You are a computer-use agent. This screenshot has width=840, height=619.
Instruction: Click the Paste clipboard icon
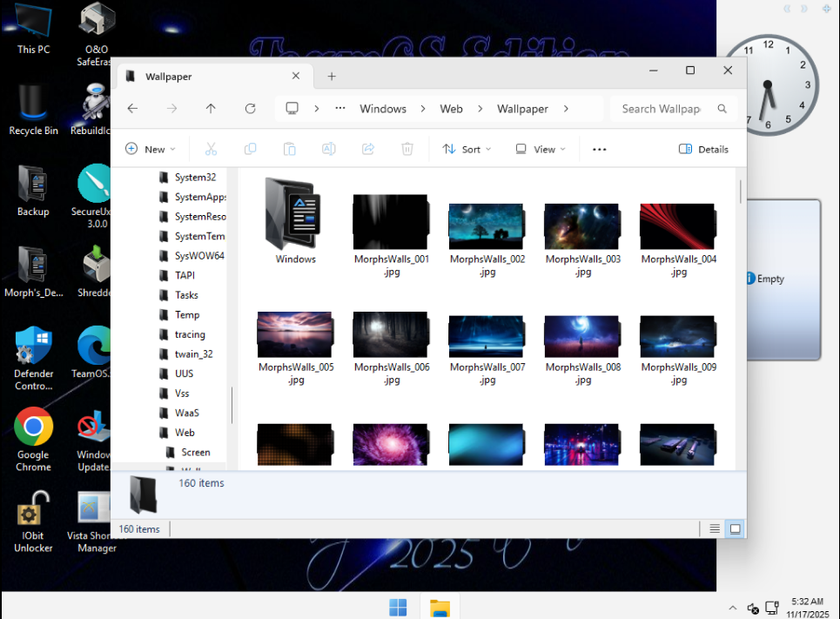click(x=290, y=149)
